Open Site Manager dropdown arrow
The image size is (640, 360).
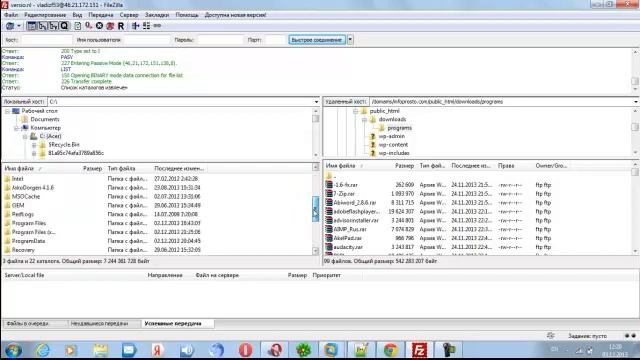coord(19,26)
